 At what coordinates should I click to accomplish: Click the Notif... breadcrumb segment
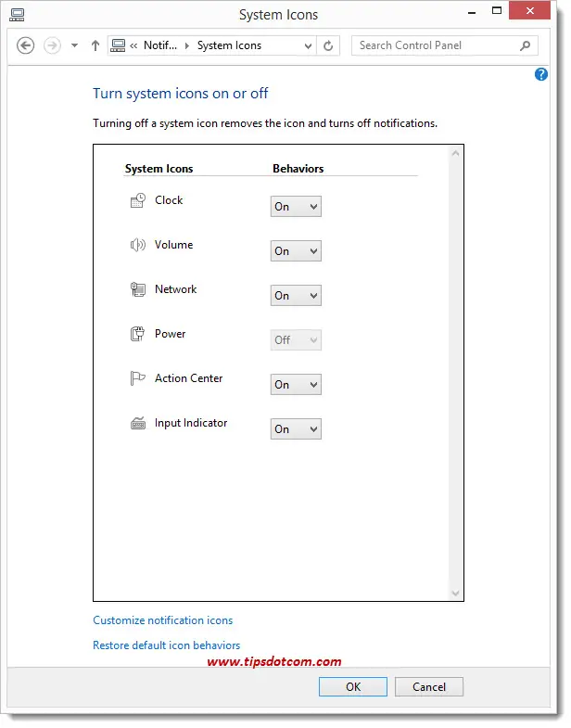(160, 45)
